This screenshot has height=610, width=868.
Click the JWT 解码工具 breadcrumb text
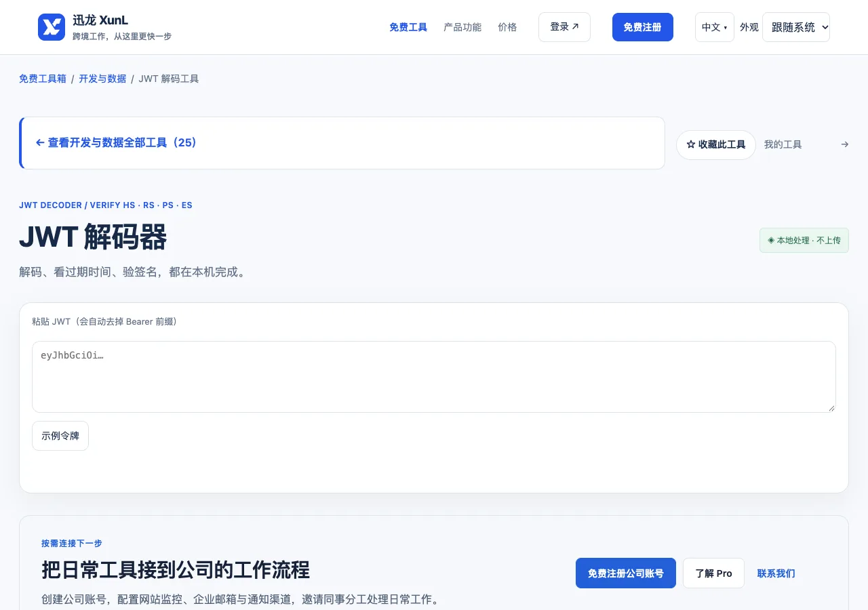[x=169, y=79]
